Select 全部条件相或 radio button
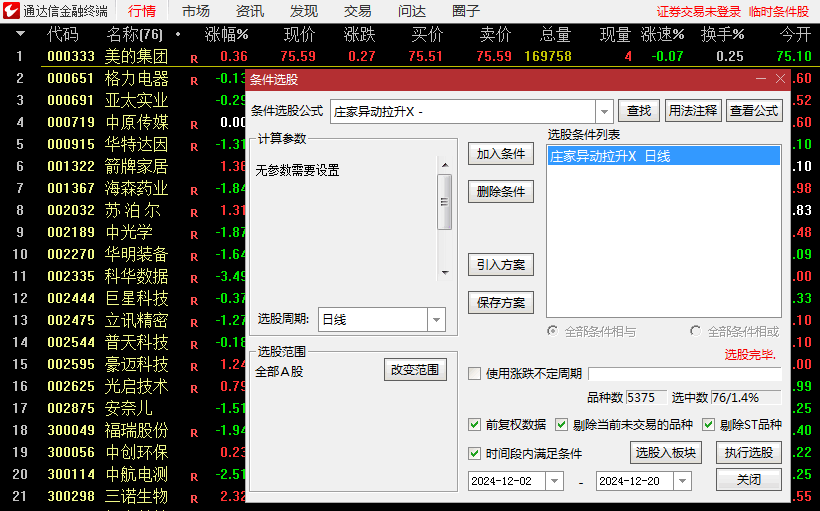The width and height of the screenshot is (820, 511). coord(695,331)
